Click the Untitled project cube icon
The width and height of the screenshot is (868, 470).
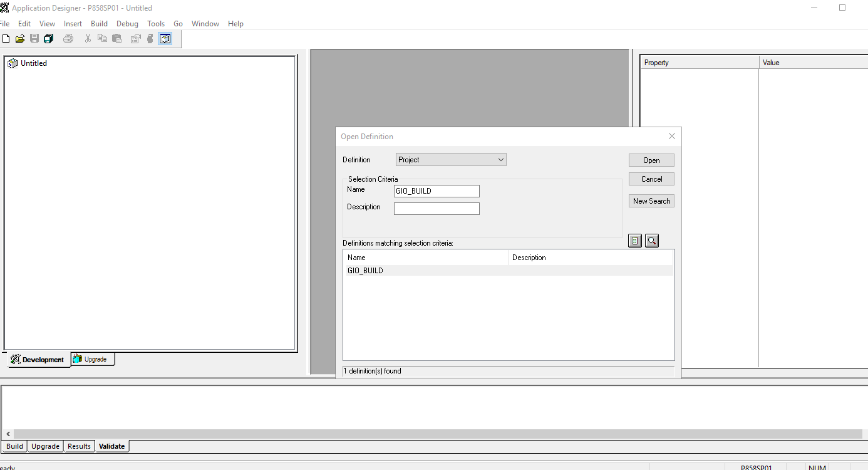[x=13, y=63]
